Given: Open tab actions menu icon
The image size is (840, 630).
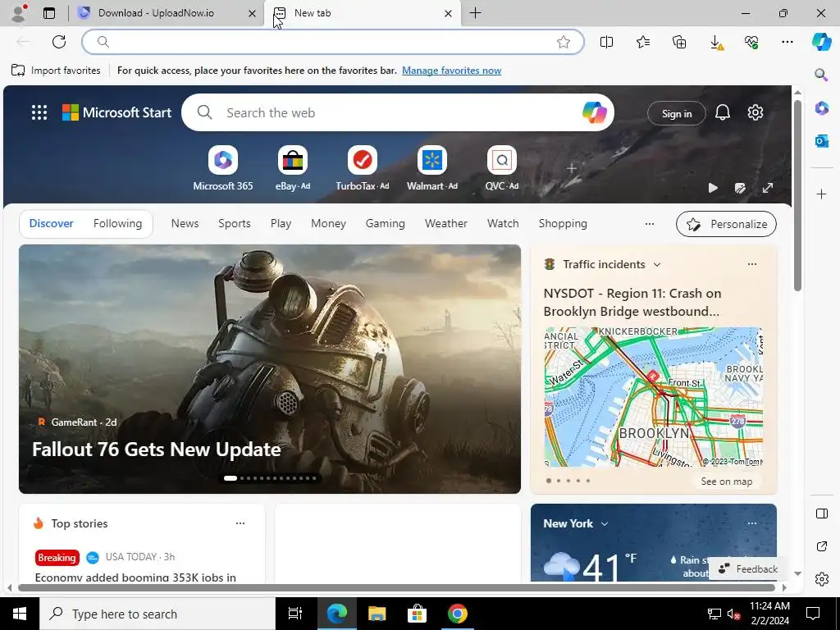Looking at the screenshot, I should (49, 13).
